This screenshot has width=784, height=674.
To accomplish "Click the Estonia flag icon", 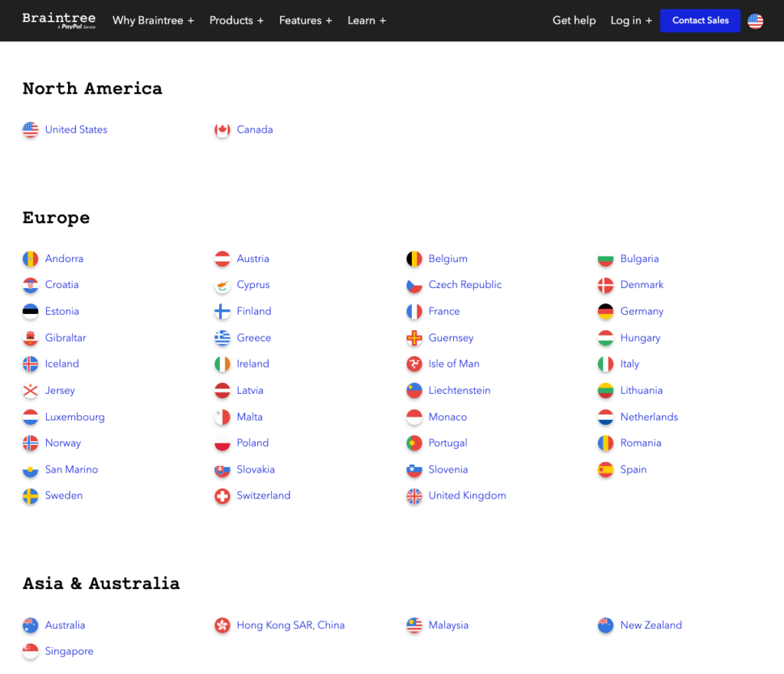I will pyautogui.click(x=31, y=312).
